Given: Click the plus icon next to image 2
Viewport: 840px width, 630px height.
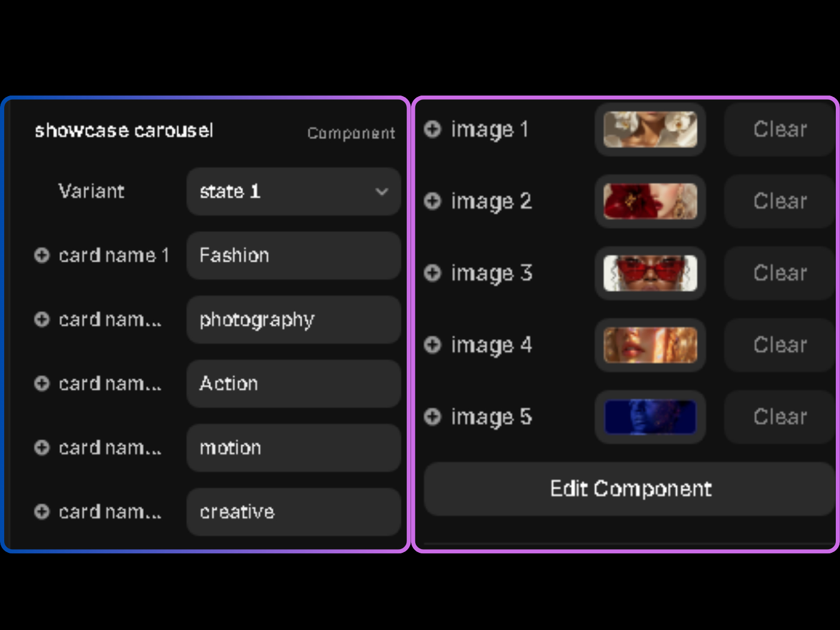Looking at the screenshot, I should (433, 202).
